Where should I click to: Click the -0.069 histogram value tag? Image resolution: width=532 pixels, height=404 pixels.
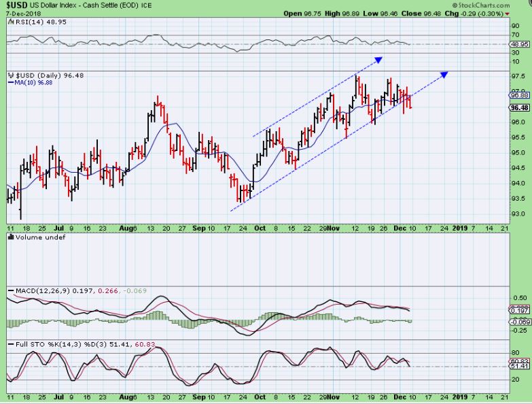tap(520, 322)
